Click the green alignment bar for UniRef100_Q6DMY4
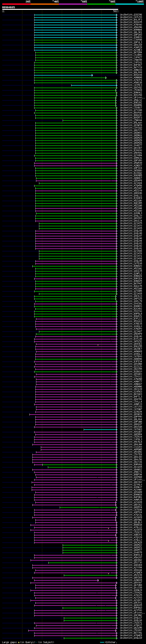146x644 pixels. pos(89,507)
